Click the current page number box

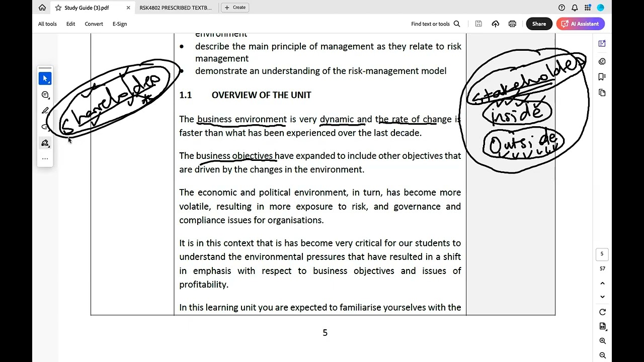point(602,254)
